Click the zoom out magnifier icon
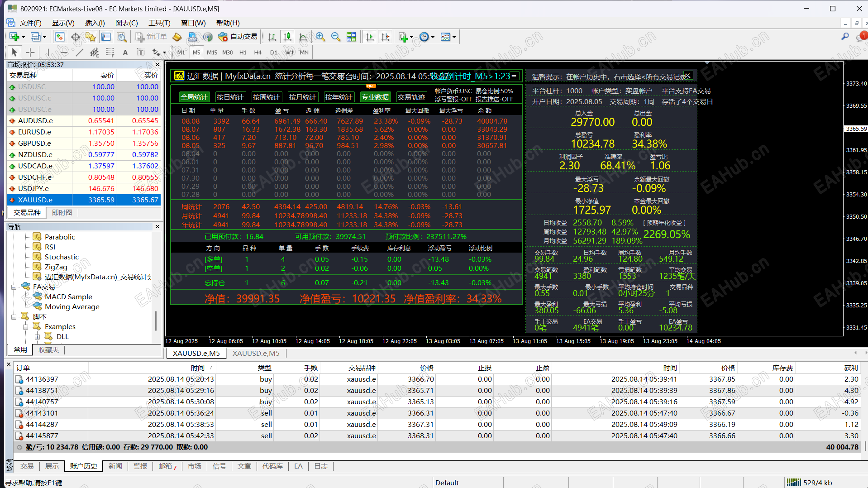The height and width of the screenshot is (488, 868). pyautogui.click(x=335, y=37)
